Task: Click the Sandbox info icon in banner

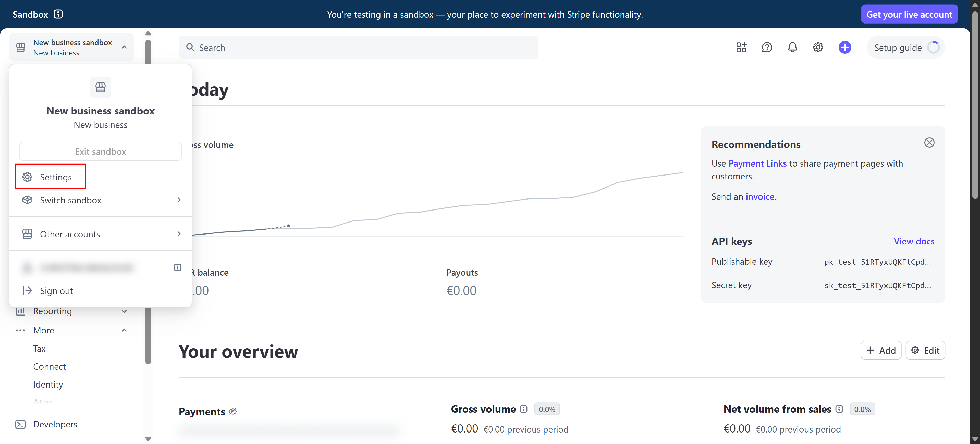Action: click(x=58, y=14)
